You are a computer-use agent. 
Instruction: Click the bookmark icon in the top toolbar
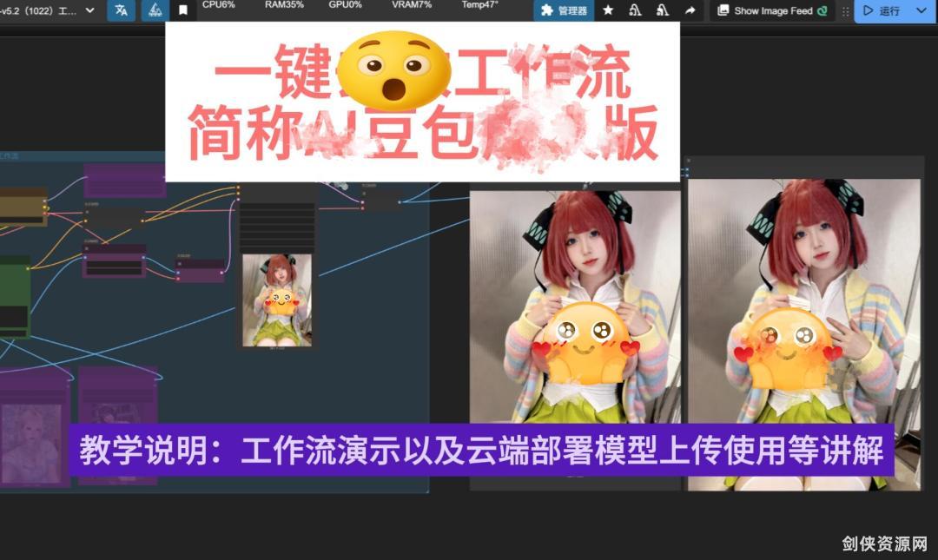183,11
